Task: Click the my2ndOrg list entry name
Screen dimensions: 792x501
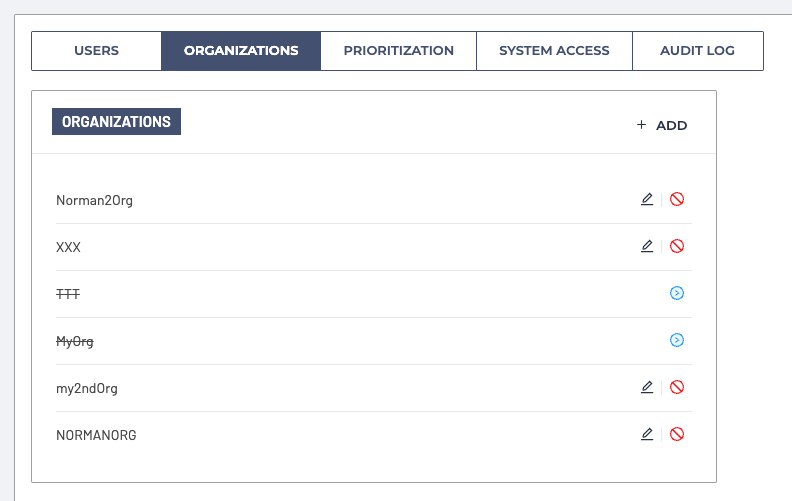Action: 87,388
